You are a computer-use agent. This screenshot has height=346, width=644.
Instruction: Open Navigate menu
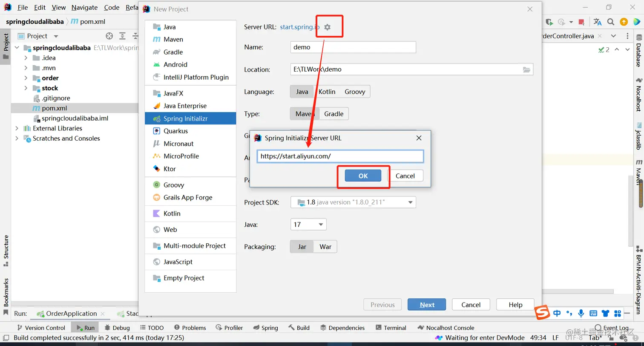84,8
